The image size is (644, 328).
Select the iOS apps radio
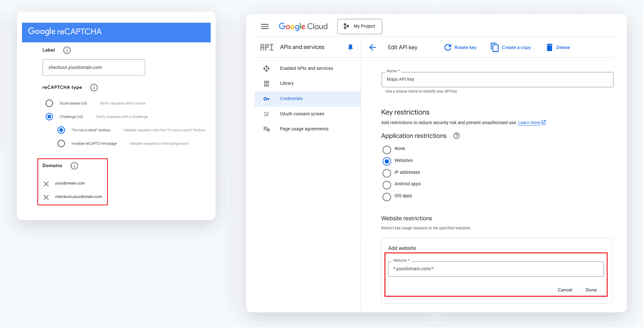click(387, 196)
